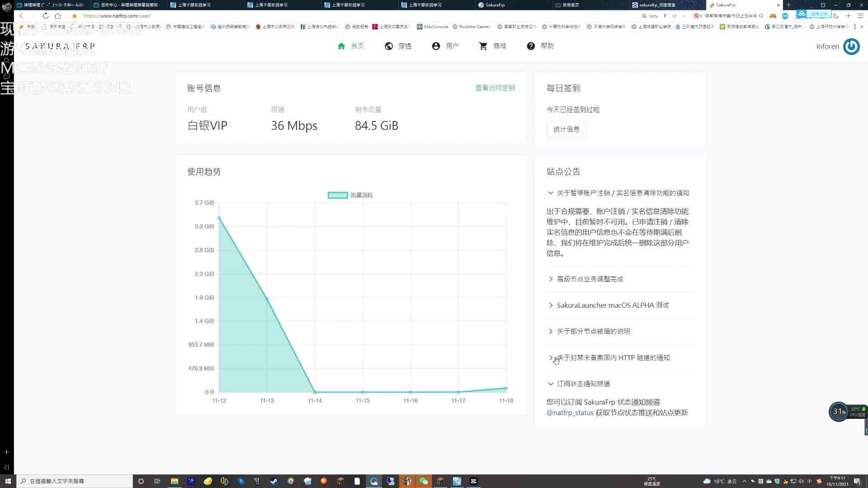Toggle night mode moon icon
The height and width of the screenshot is (488, 868).
[x=836, y=16]
